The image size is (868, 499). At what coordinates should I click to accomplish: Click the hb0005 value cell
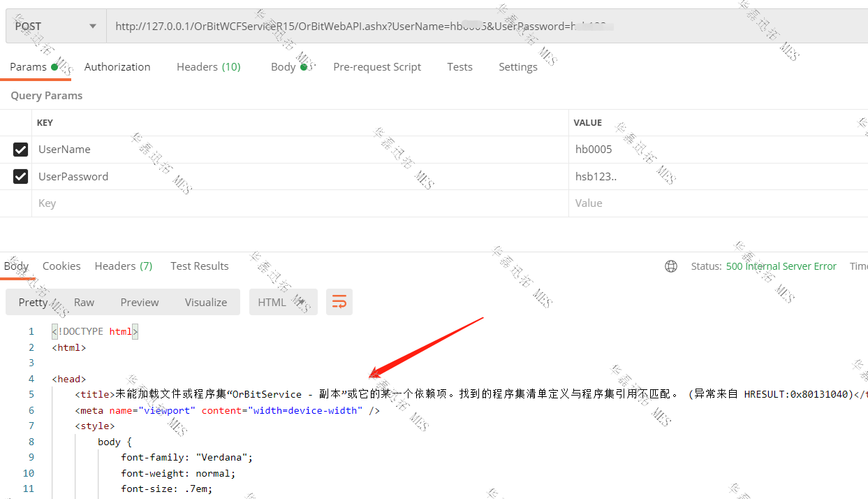click(x=719, y=150)
